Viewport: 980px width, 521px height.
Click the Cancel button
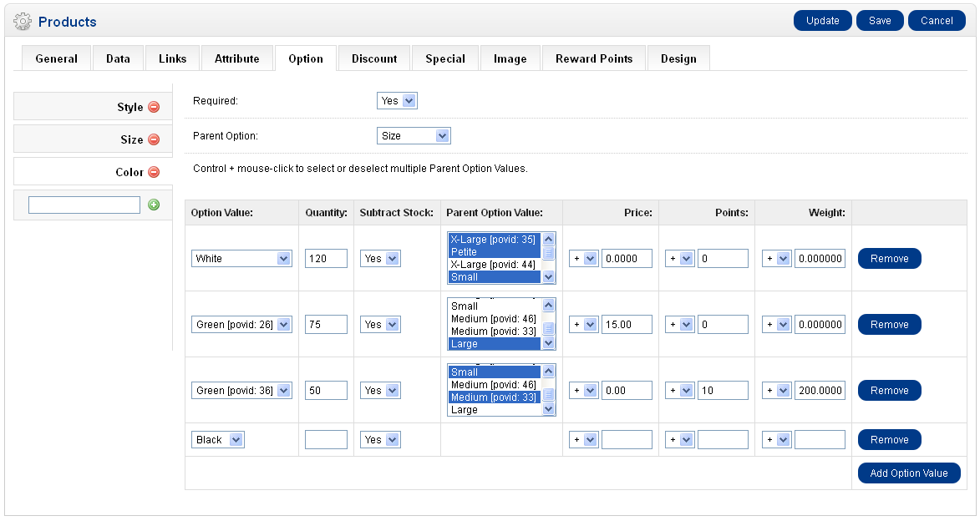pos(937,21)
